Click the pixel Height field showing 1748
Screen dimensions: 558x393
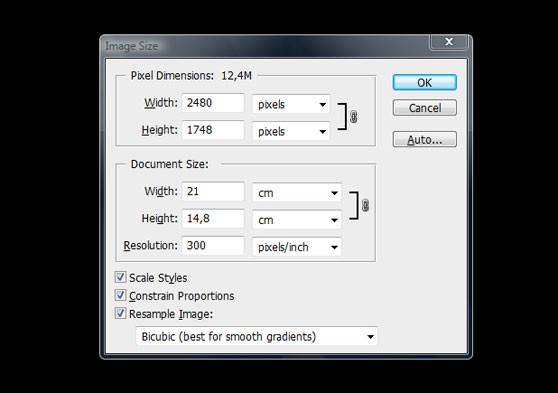click(213, 130)
